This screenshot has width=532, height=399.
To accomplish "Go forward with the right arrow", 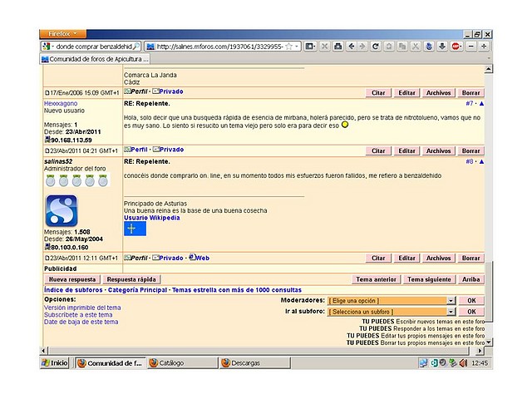I will point(362,47).
